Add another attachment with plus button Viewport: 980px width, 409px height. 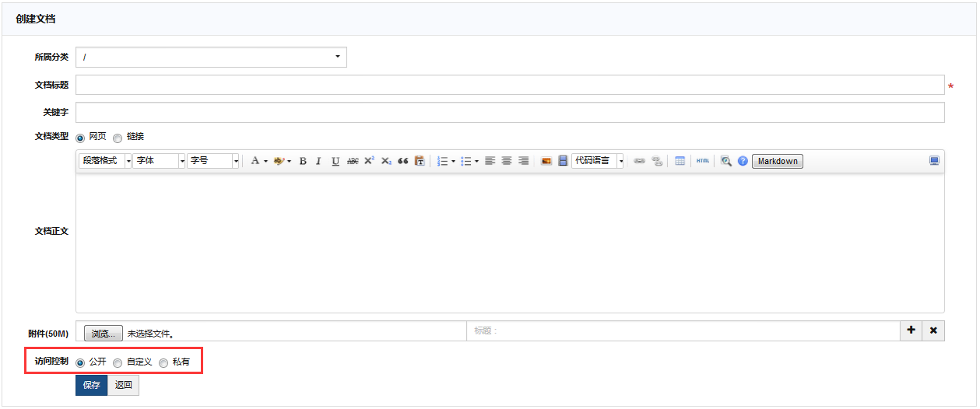click(912, 330)
